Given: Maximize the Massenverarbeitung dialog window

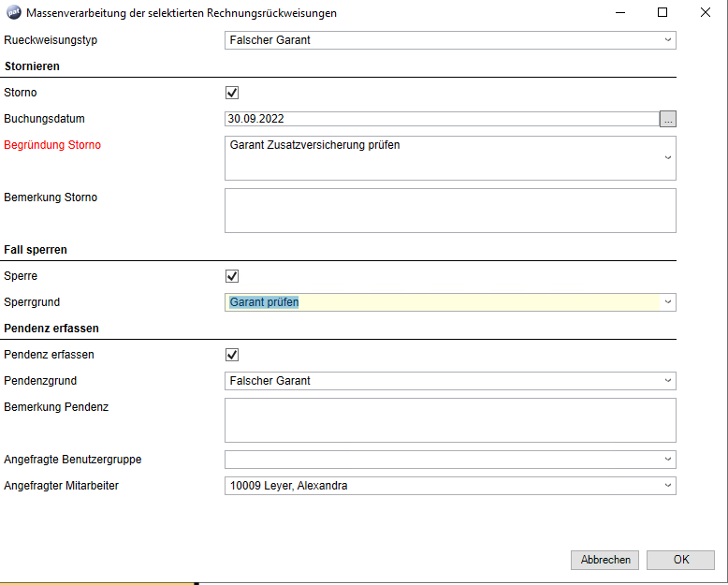Looking at the screenshot, I should 662,13.
